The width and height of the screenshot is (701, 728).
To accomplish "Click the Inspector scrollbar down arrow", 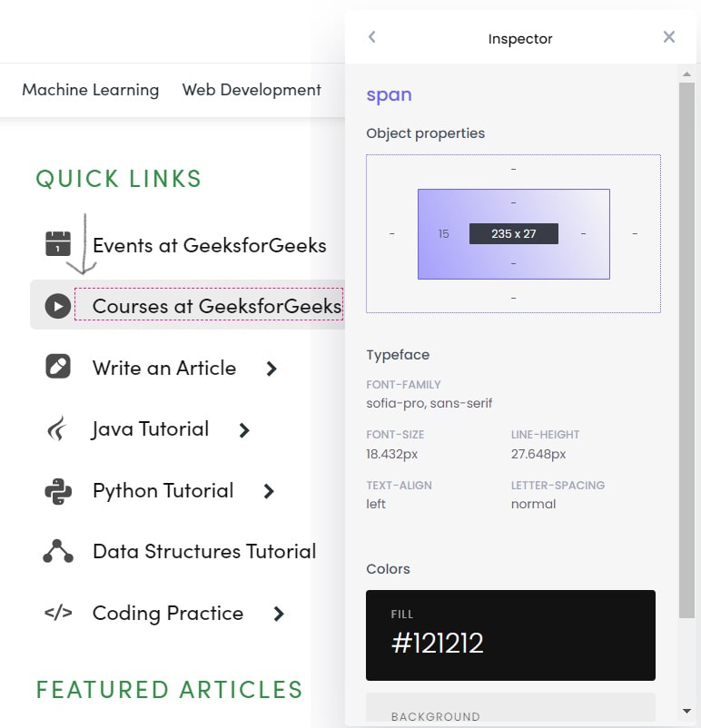I will tap(687, 710).
